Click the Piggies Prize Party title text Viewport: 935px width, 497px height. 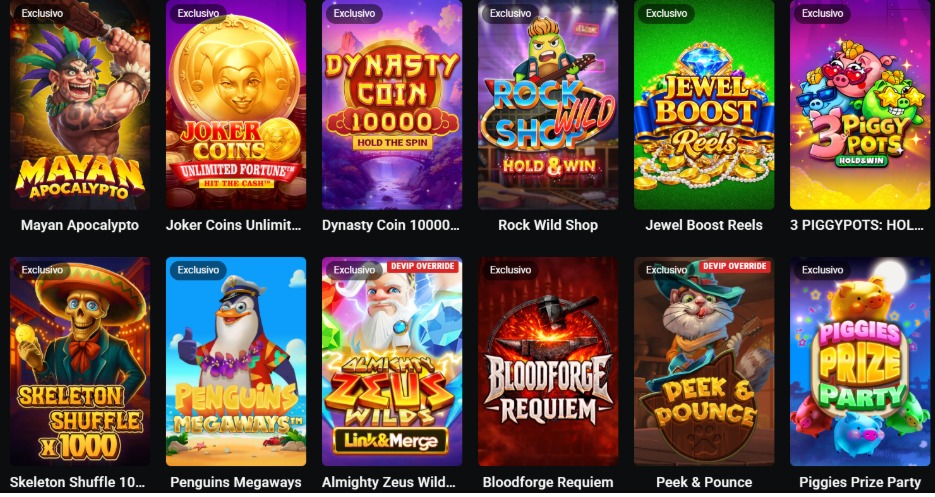coord(860,482)
